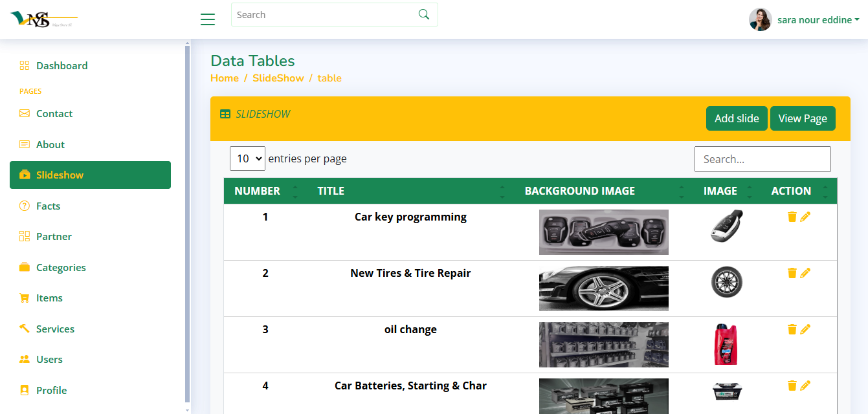
Task: Click the View Page button
Action: [x=803, y=118]
